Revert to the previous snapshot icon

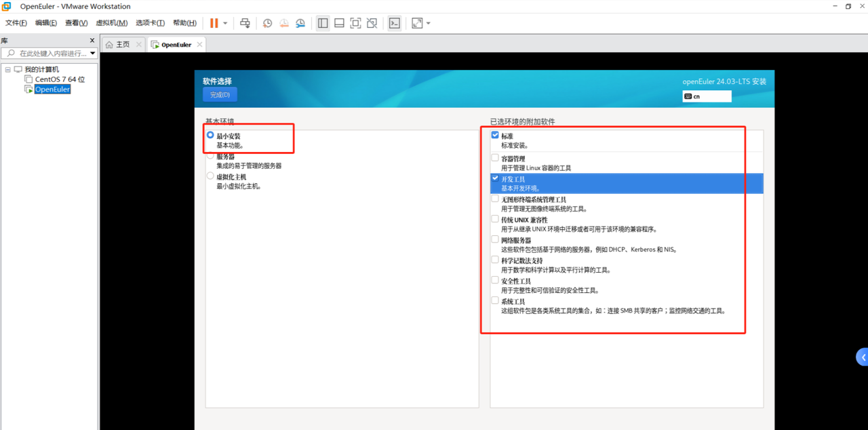pyautogui.click(x=284, y=23)
